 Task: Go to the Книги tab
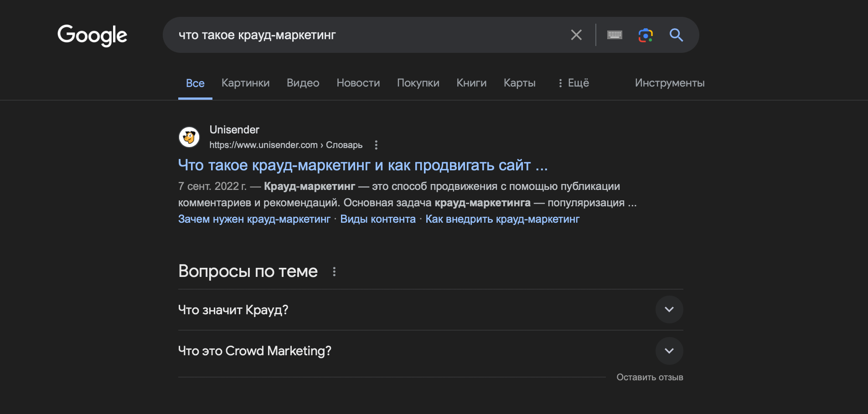pos(471,83)
